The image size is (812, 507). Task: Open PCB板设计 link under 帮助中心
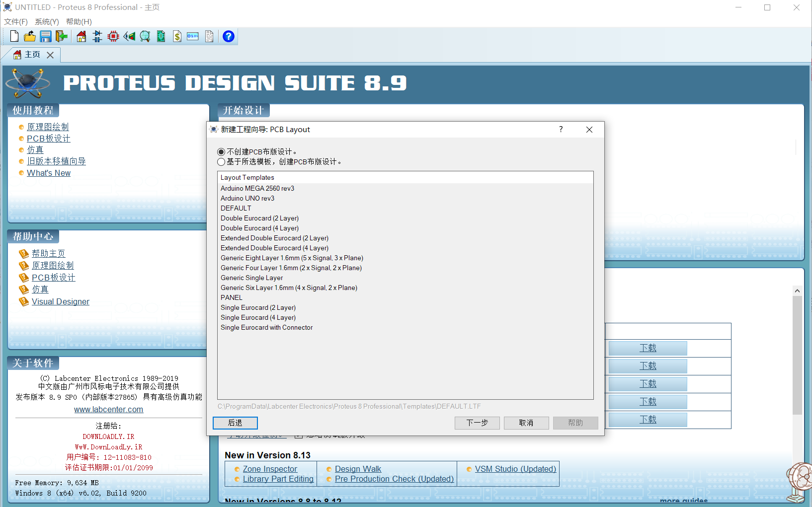(54, 277)
